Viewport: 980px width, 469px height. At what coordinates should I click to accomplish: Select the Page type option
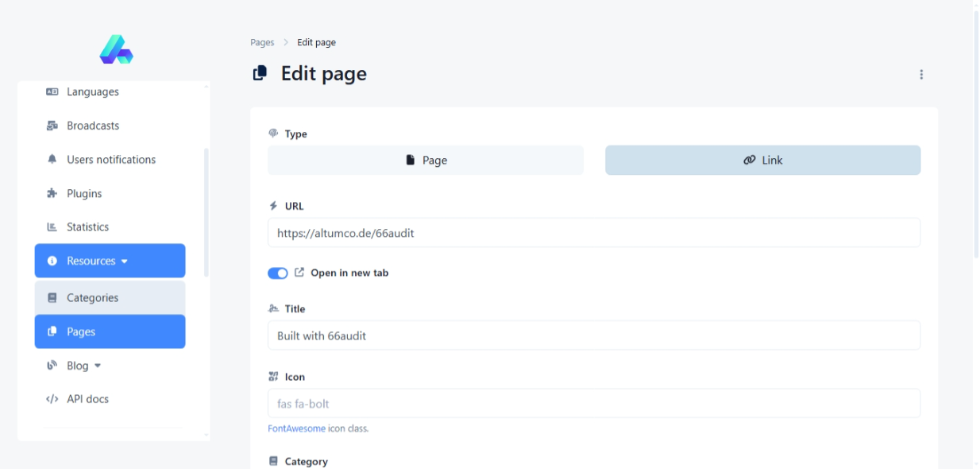(x=426, y=161)
